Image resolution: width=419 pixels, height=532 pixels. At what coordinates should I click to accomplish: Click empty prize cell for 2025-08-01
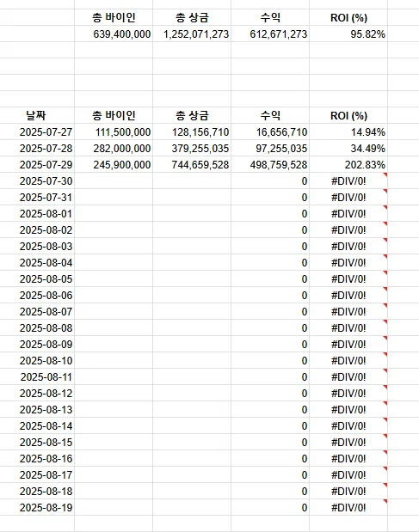pyautogui.click(x=192, y=214)
